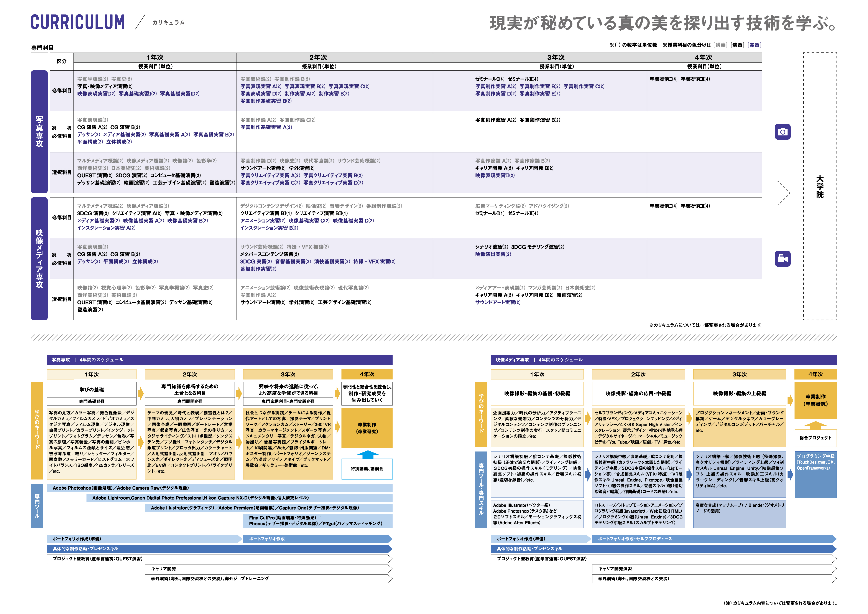This screenshot has width=868, height=614.
Task: Click the course マンガ芸術論(2)
Action: coord(545,288)
